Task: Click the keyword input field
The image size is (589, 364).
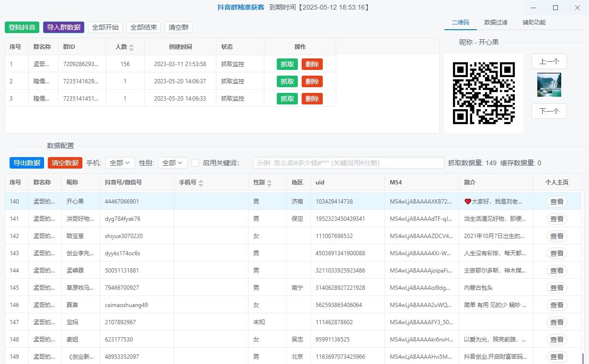Action: click(x=348, y=163)
